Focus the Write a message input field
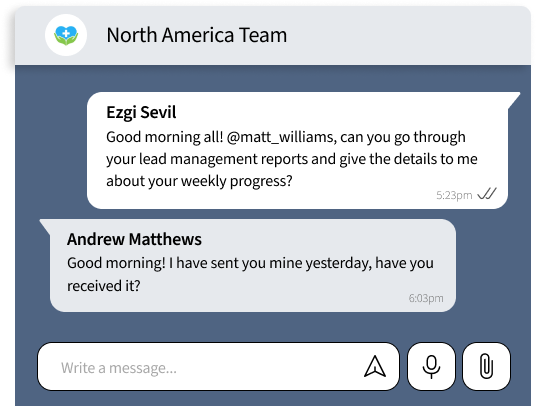The image size is (536, 406). [218, 367]
